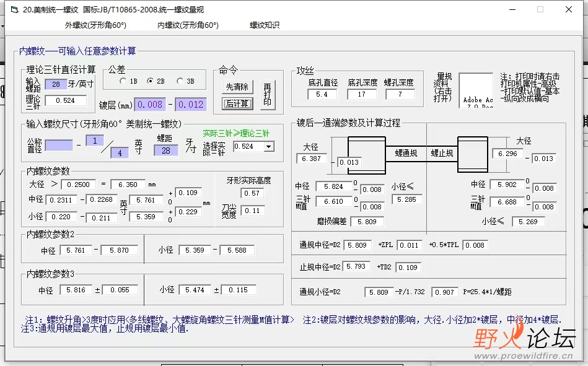Click the 刀尖宽度 field 0.11
The height and width of the screenshot is (366, 588).
pyautogui.click(x=252, y=211)
